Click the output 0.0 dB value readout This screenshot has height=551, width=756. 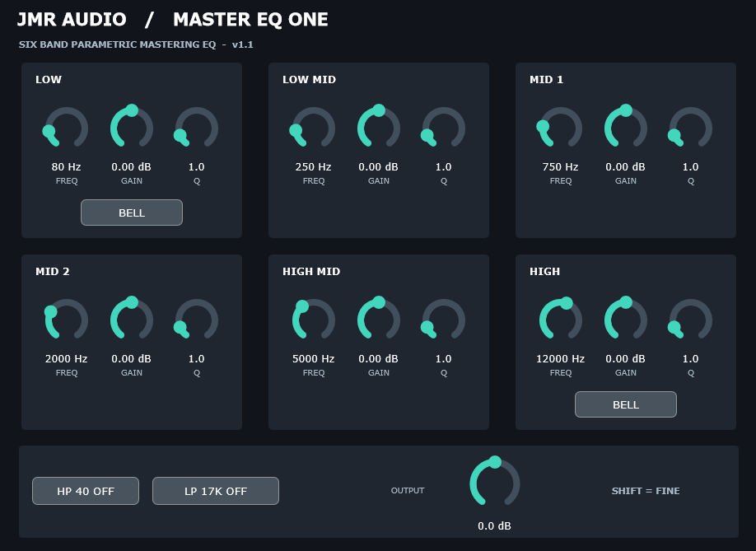point(495,526)
